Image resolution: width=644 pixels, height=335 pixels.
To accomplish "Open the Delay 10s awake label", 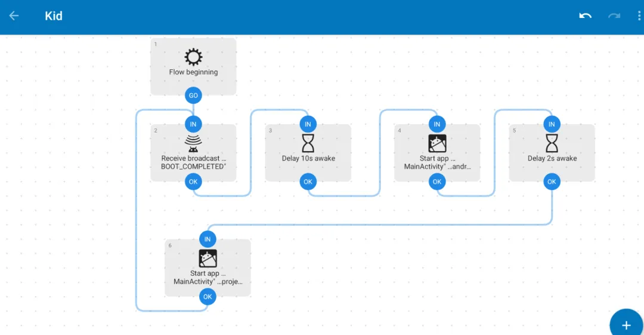I will click(308, 158).
